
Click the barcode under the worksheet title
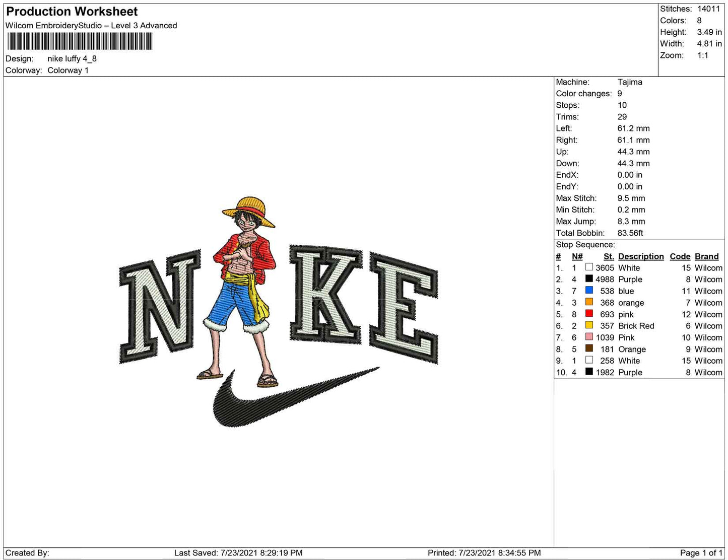point(80,41)
